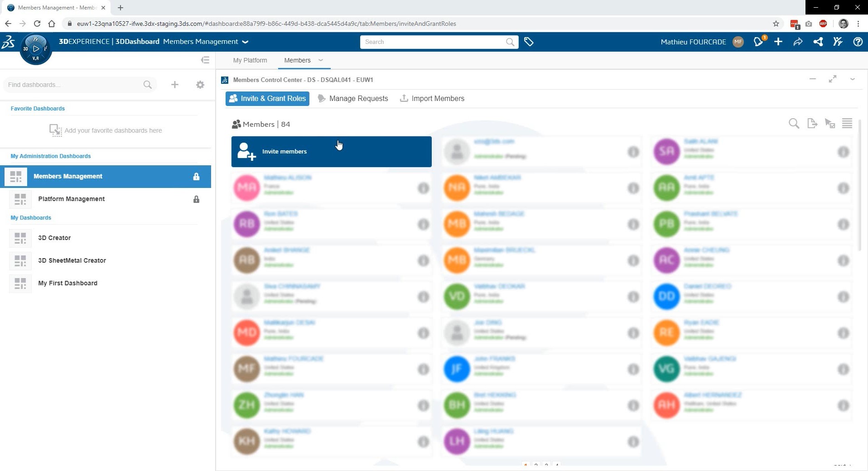Screen dimensions: 868x471
Task: Click the tag icon beside the search bar
Action: pos(529,42)
